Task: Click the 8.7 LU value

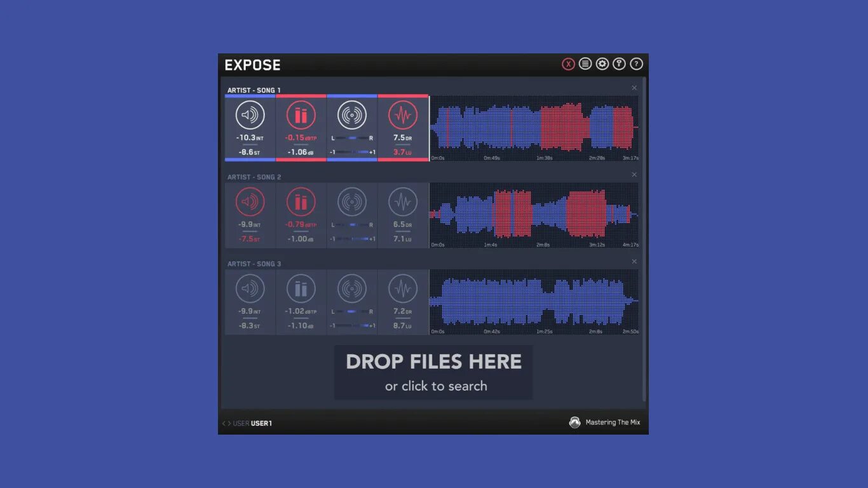Action: (403, 326)
